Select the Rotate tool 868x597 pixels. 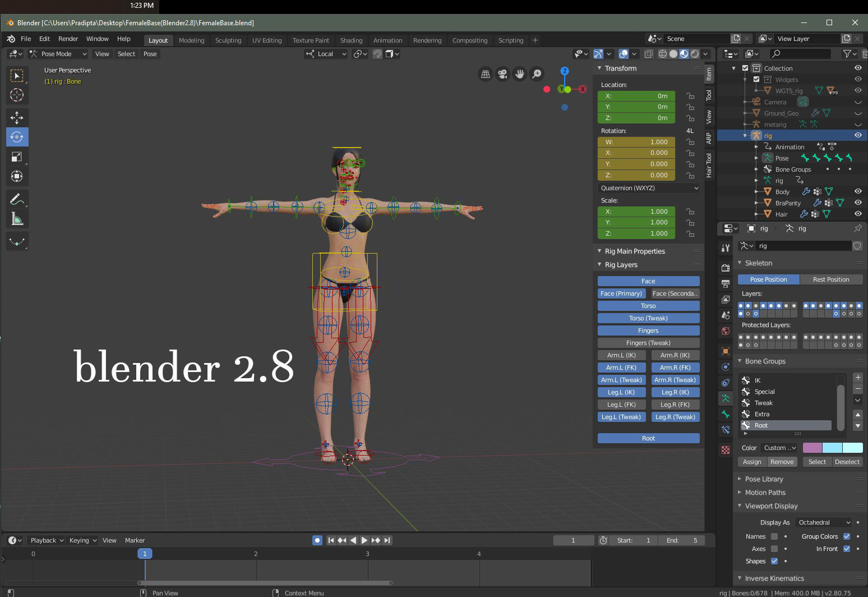coord(17,137)
